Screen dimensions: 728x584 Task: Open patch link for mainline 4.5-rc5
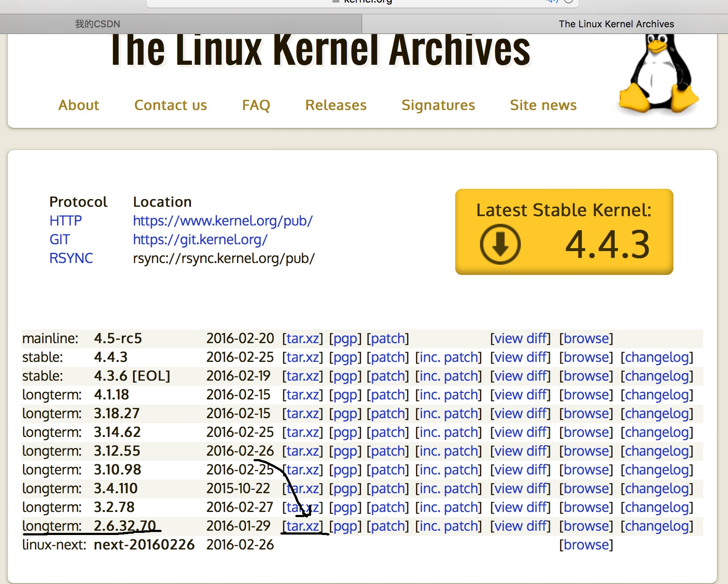click(388, 338)
